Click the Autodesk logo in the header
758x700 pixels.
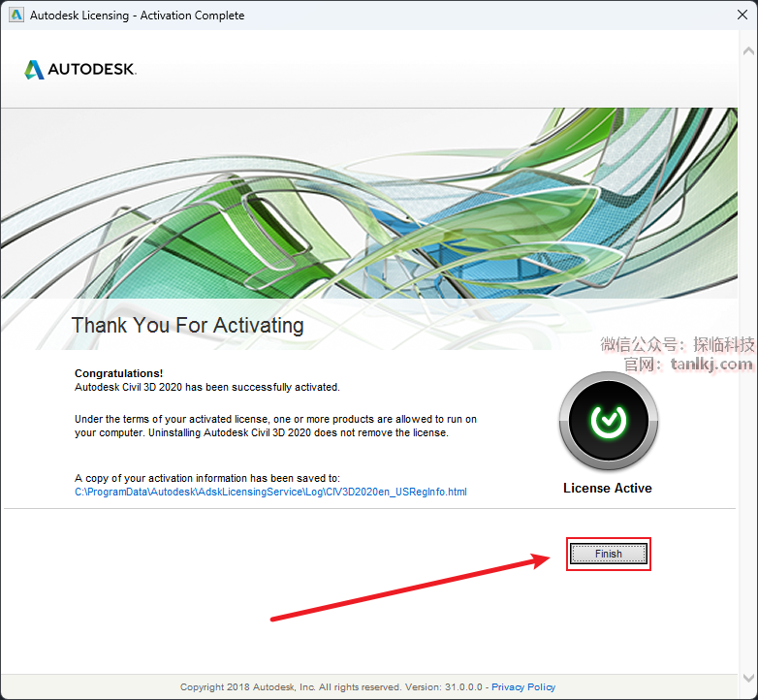tap(80, 70)
